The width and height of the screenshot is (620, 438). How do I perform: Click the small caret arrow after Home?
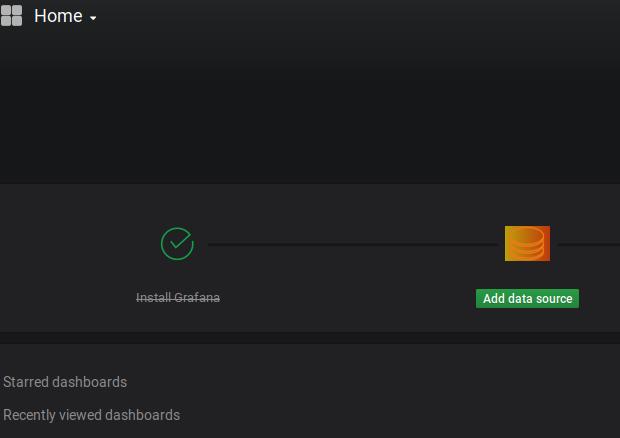(93, 18)
